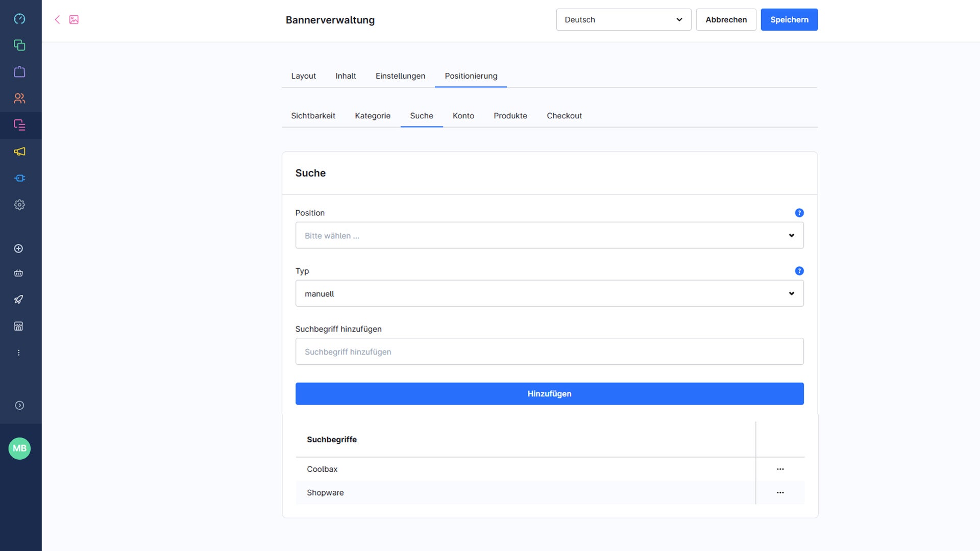
Task: Open the Marketing megaphone icon
Action: pos(19,152)
